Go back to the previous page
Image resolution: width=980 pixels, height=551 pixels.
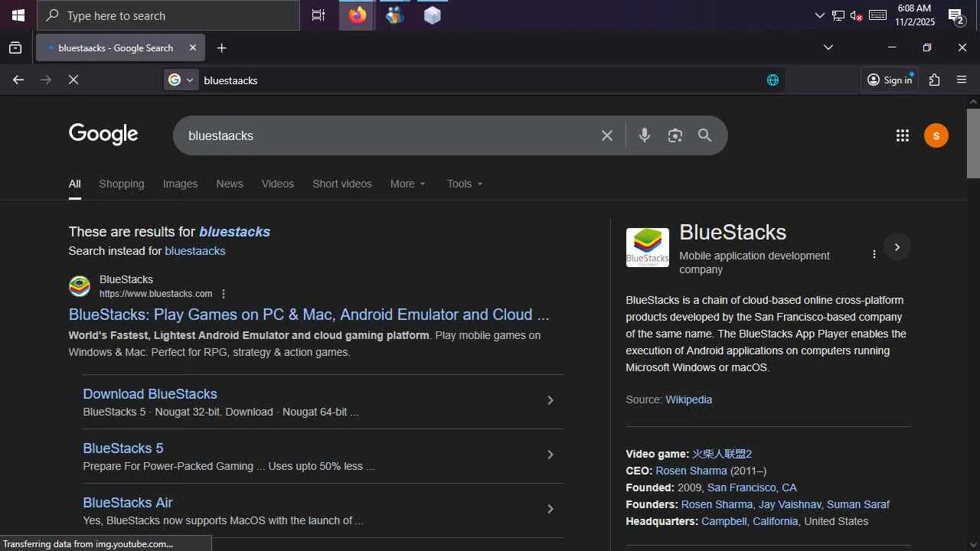point(18,80)
